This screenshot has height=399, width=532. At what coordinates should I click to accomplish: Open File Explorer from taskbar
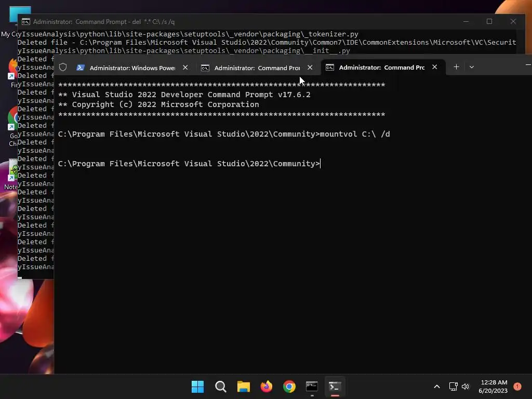(243, 387)
